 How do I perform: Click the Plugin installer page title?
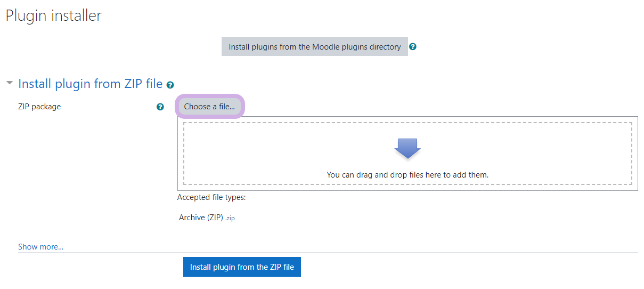point(53,15)
